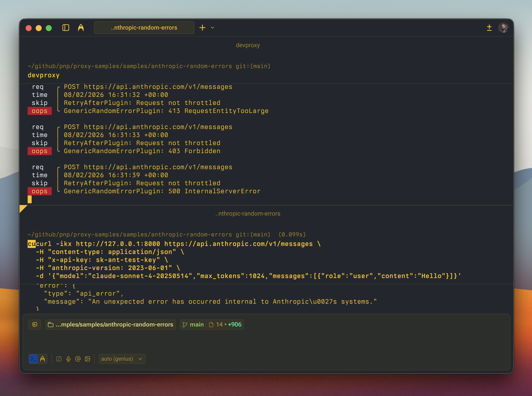The width and height of the screenshot is (532, 396).
Task: Select the ..nthropic-random-errors tab
Action: pyautogui.click(x=144, y=28)
